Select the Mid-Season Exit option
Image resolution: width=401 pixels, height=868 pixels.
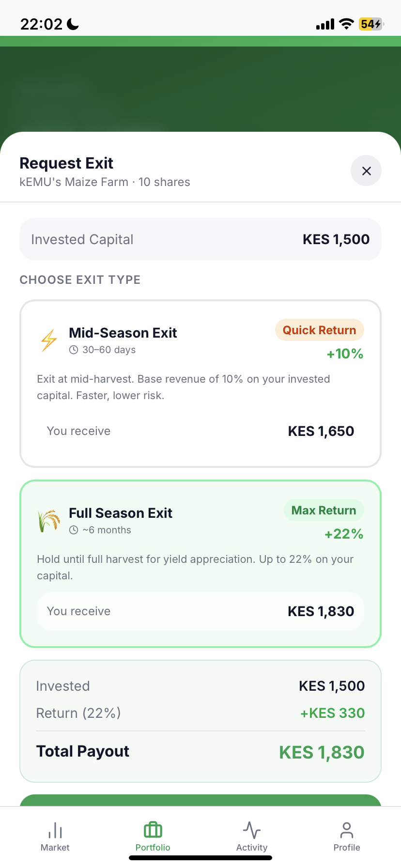(x=200, y=384)
